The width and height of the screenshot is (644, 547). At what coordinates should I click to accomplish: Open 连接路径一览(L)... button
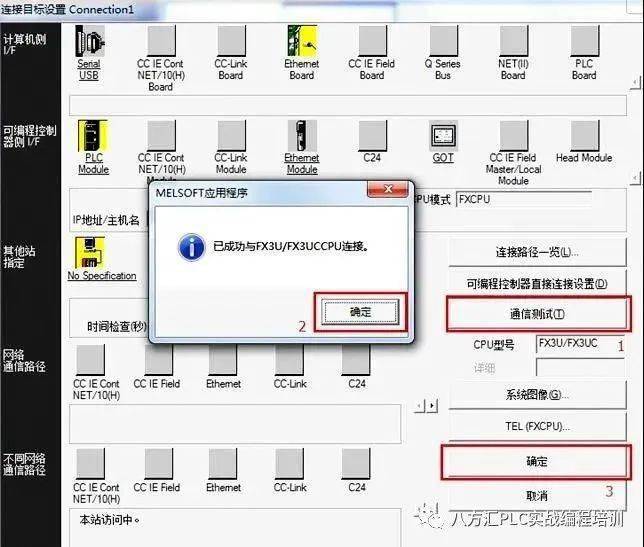pyautogui.click(x=537, y=252)
